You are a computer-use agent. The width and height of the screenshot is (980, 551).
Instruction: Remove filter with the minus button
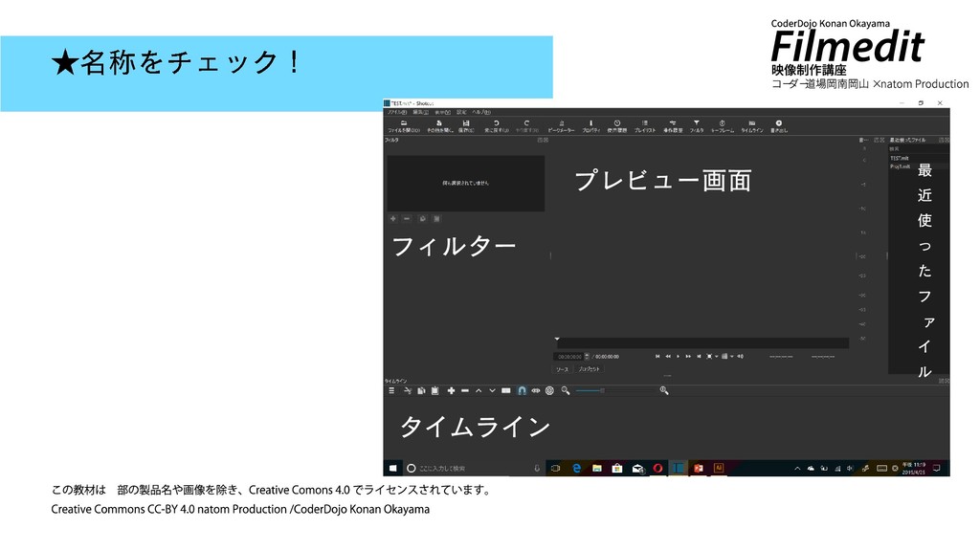coord(407,219)
